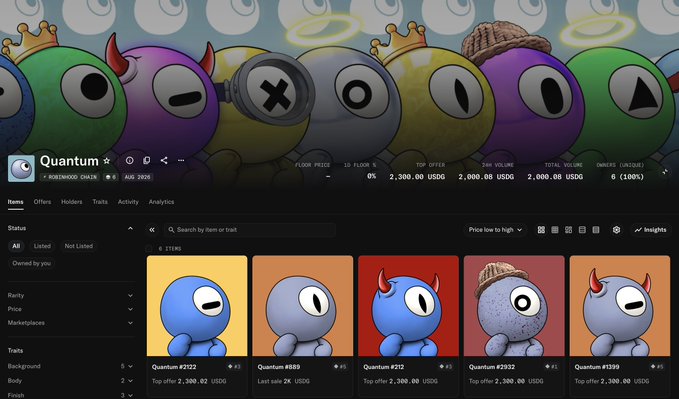Image resolution: width=679 pixels, height=399 pixels.
Task: Click the Robinhood Chain badge
Action: coord(70,177)
